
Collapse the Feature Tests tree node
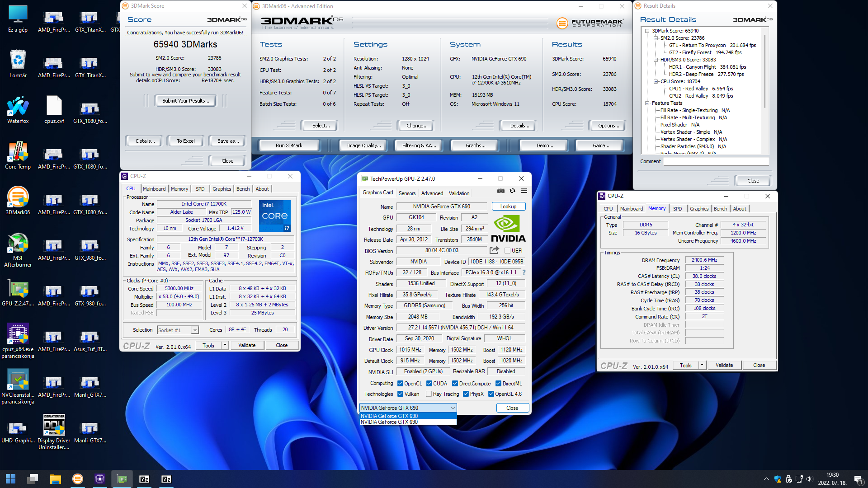(x=647, y=103)
